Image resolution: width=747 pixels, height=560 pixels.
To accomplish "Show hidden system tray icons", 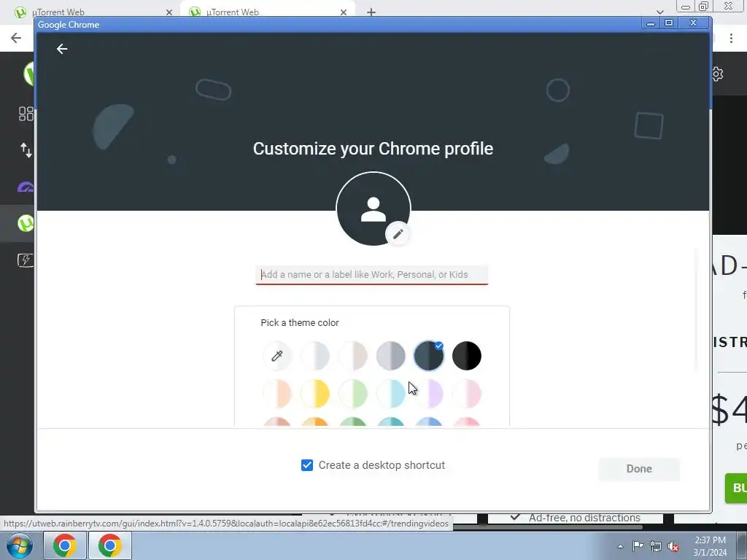I will click(620, 546).
